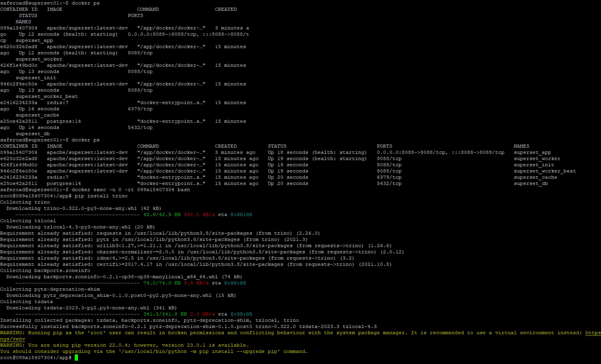
Task: Click the green "74.0/74.0 KB" progress value
Action: pos(162,283)
